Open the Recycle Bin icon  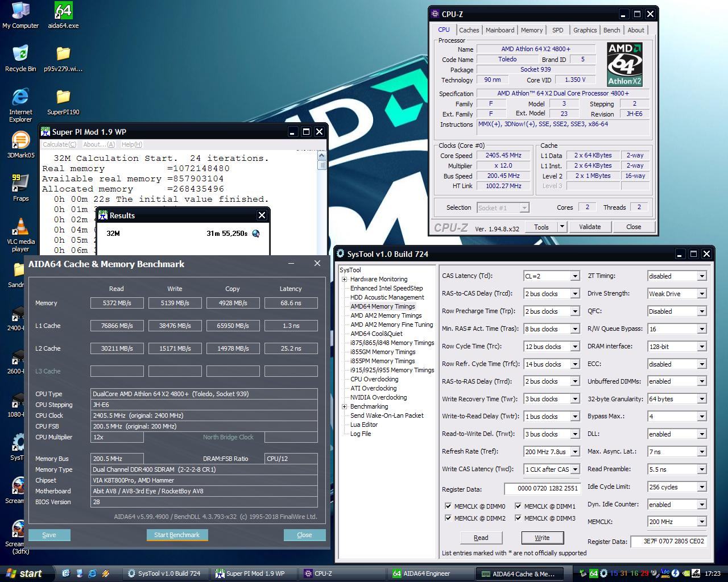pos(20,59)
